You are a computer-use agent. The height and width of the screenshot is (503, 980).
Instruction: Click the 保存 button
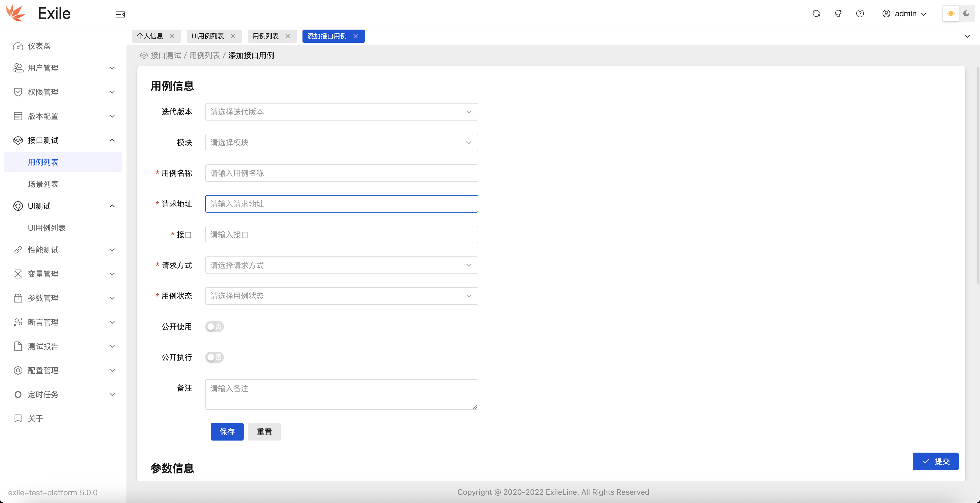pyautogui.click(x=227, y=431)
